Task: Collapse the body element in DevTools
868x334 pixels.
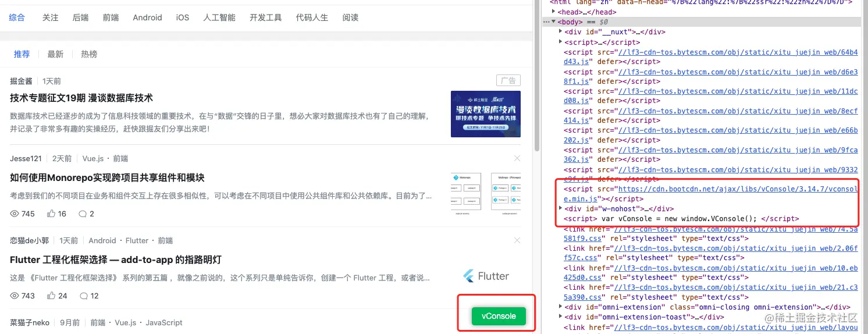Action: [x=554, y=22]
